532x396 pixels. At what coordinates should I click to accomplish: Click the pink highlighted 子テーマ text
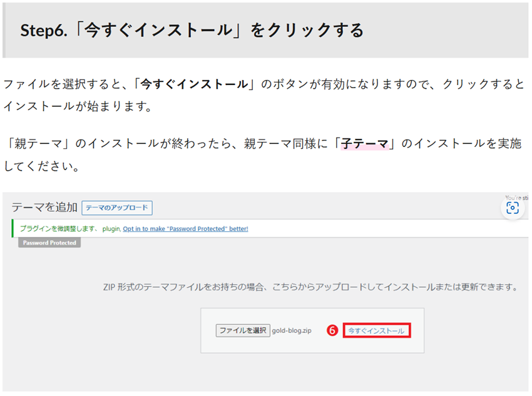click(364, 144)
